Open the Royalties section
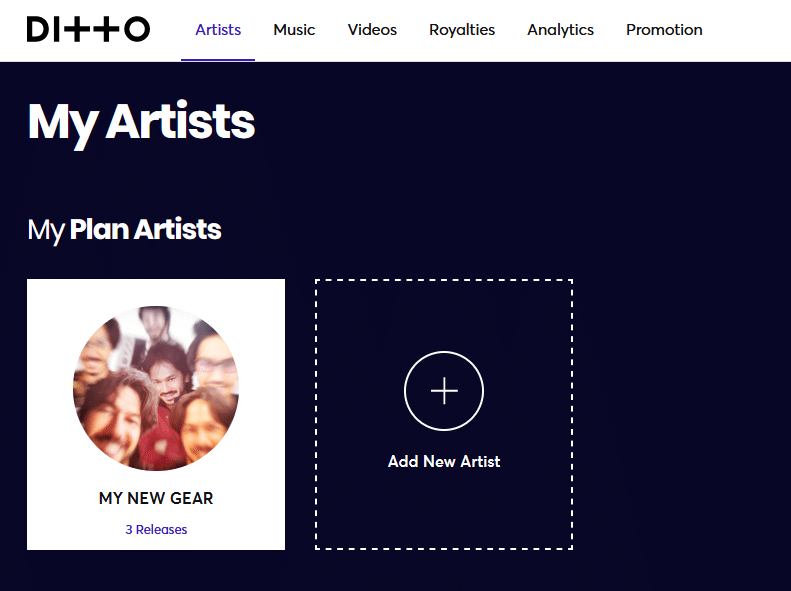Viewport: 791px width, 591px height. point(462,30)
